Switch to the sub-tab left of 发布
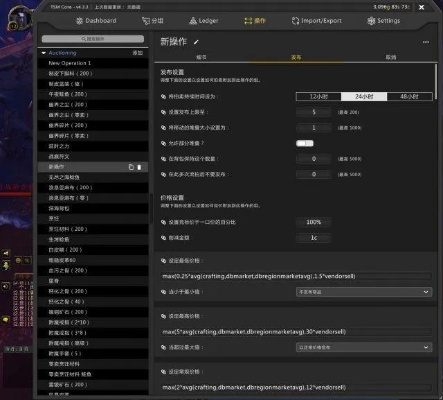The width and height of the screenshot is (443, 400). [x=201, y=57]
